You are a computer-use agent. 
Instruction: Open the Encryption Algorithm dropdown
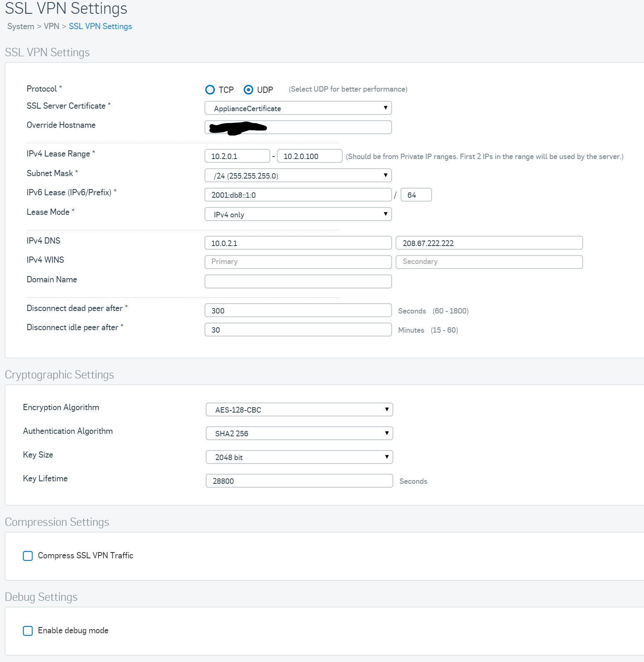pyautogui.click(x=299, y=410)
